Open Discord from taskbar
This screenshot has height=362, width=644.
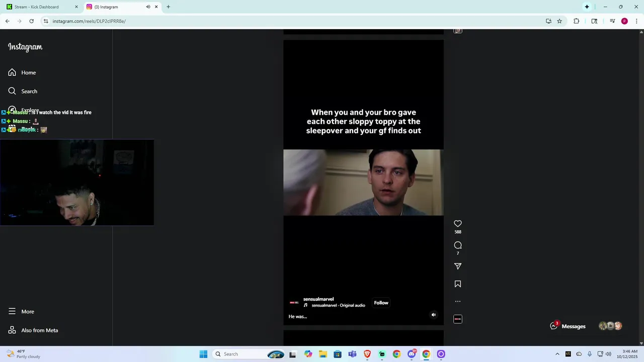pos(412,354)
